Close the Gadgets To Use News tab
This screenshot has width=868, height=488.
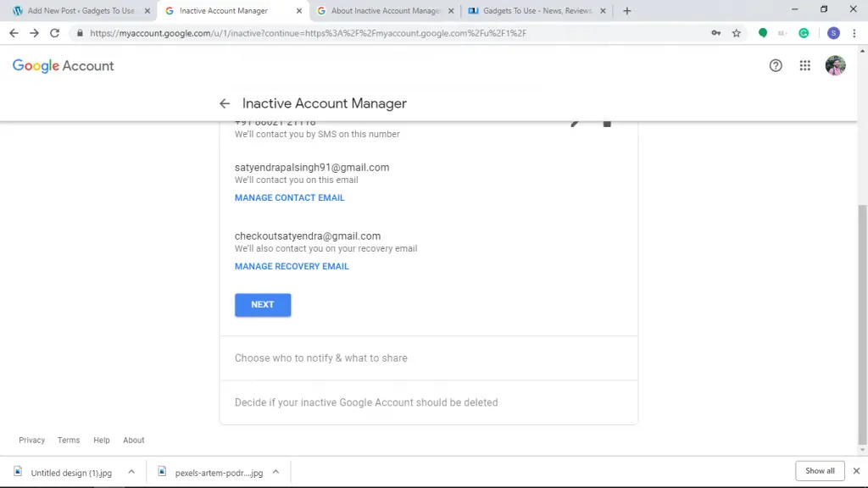point(603,10)
